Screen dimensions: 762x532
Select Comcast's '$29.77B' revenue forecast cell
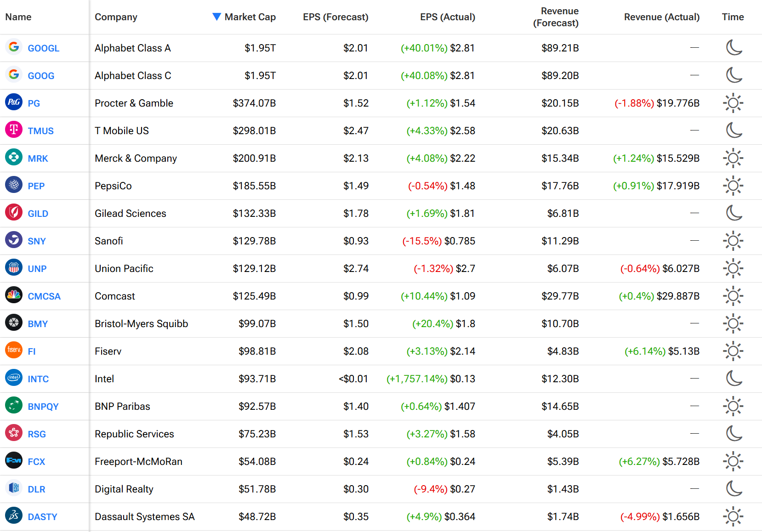tap(560, 296)
